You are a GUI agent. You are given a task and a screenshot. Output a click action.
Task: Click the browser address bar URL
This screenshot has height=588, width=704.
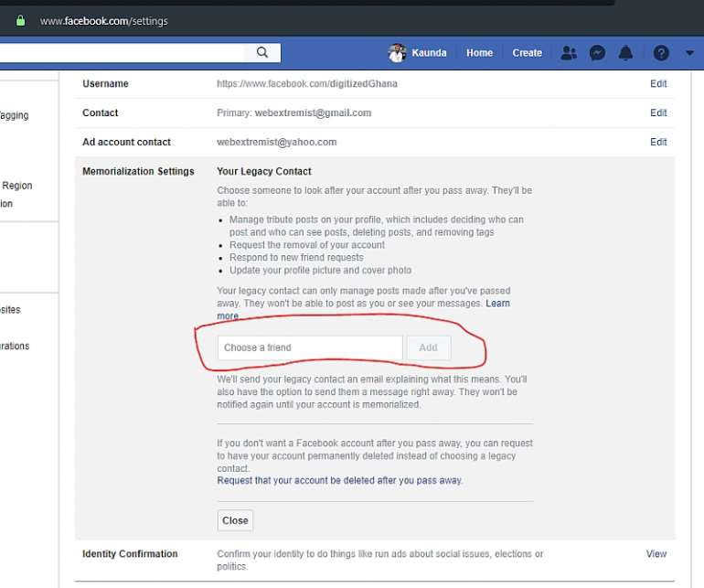(x=103, y=21)
